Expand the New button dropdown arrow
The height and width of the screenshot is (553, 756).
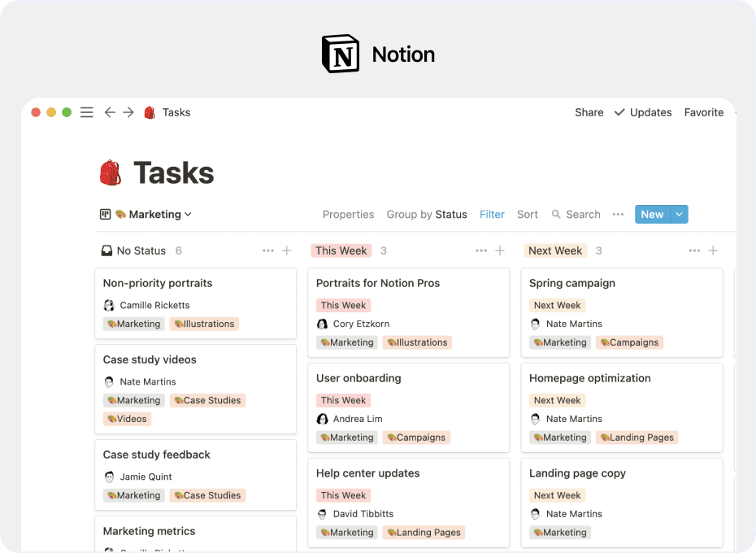click(x=679, y=214)
